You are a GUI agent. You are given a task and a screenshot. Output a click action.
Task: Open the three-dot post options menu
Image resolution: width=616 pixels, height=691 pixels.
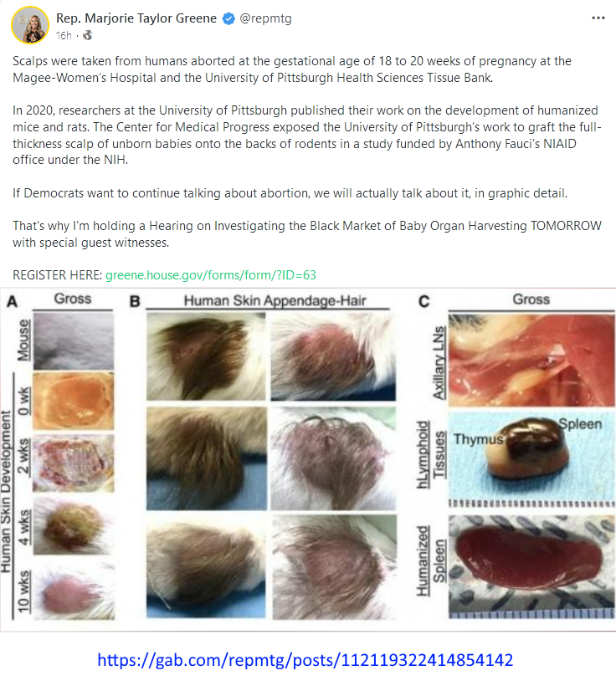(598, 18)
